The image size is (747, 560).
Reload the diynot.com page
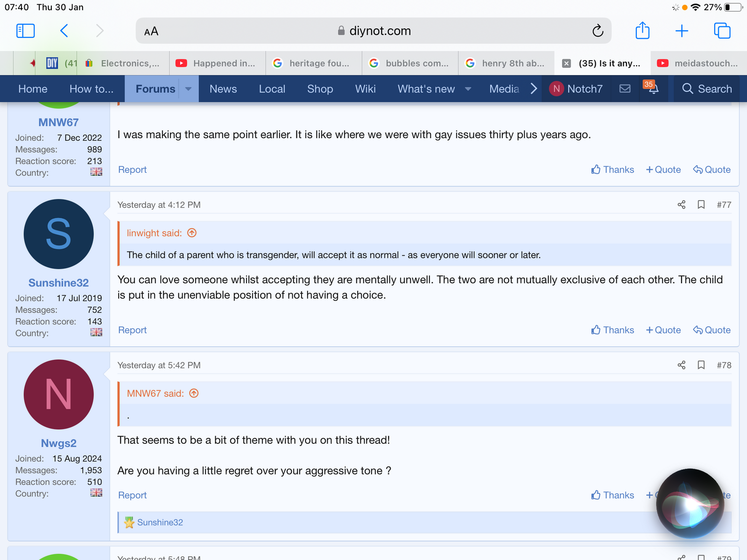(598, 31)
